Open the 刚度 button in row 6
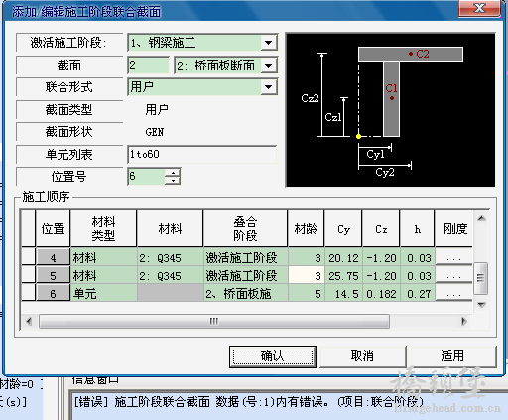This screenshot has width=508, height=420. pos(453,293)
